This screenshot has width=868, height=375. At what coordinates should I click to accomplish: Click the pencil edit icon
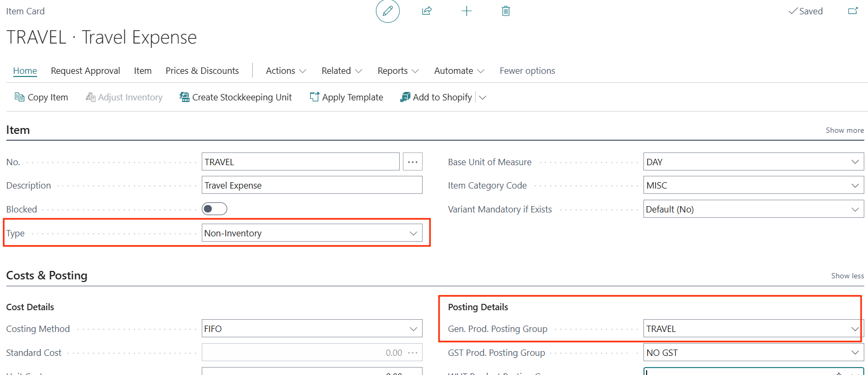click(x=388, y=11)
